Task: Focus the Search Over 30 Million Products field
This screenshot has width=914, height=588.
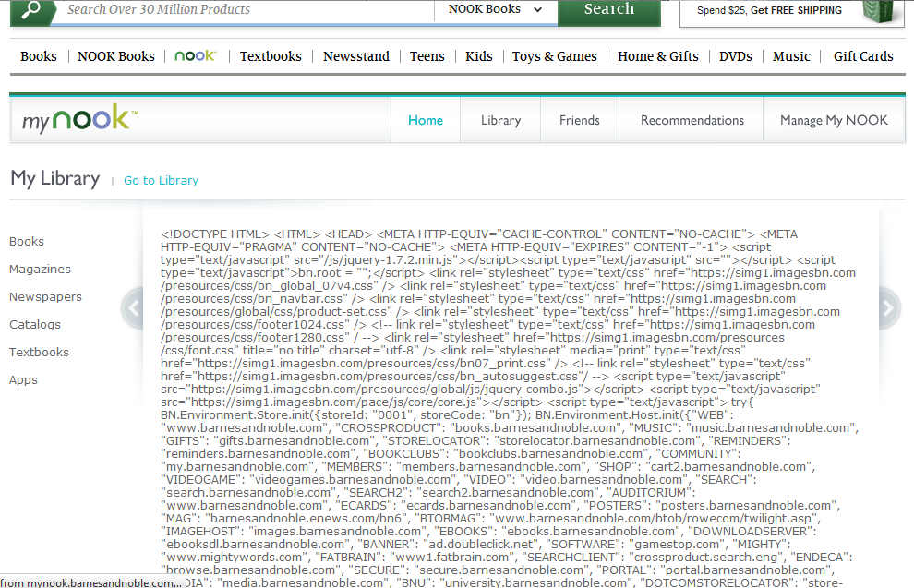Action: coord(245,10)
